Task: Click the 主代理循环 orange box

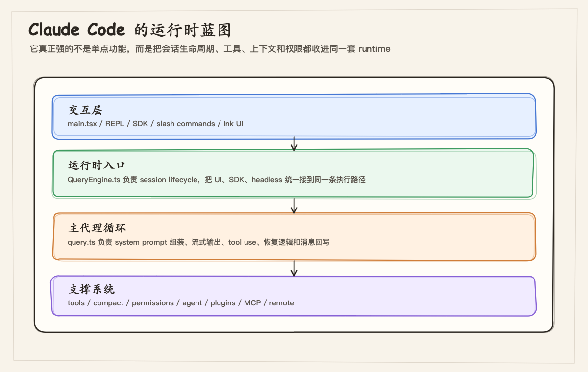Action: click(x=294, y=236)
